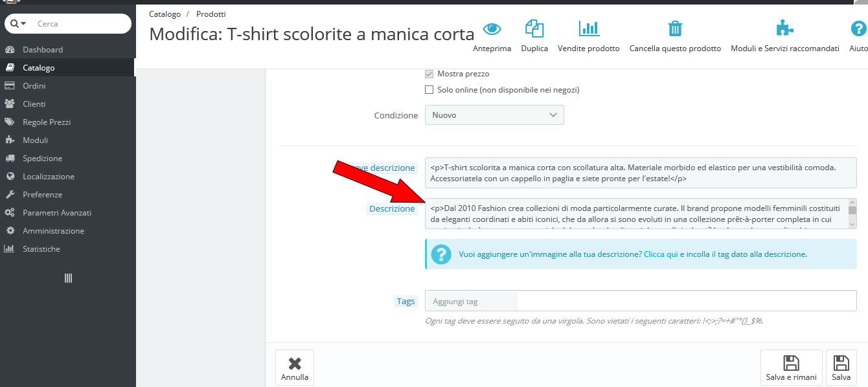Open Moduli e Servizi raccomandati puzzle icon
The width and height of the screenshot is (868, 387).
784,28
